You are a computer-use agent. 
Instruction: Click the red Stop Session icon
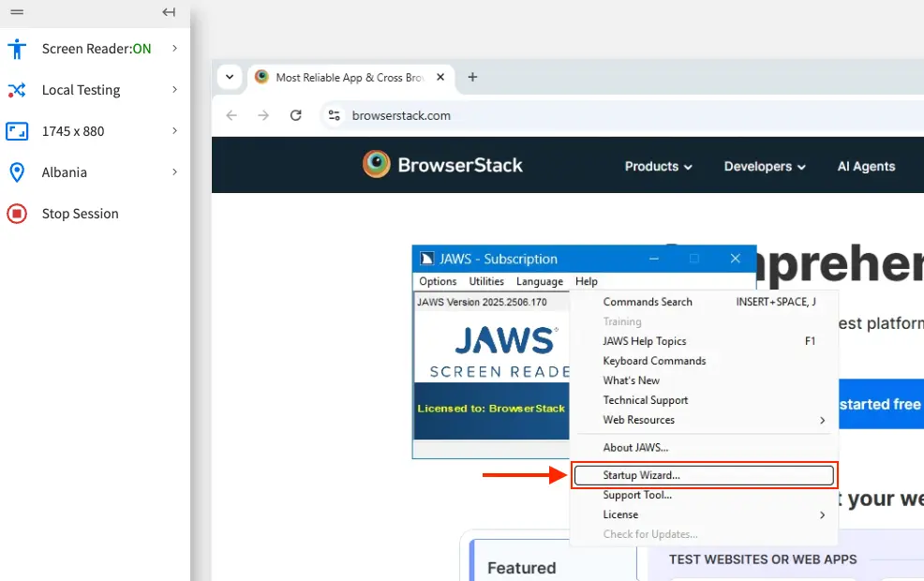point(17,214)
